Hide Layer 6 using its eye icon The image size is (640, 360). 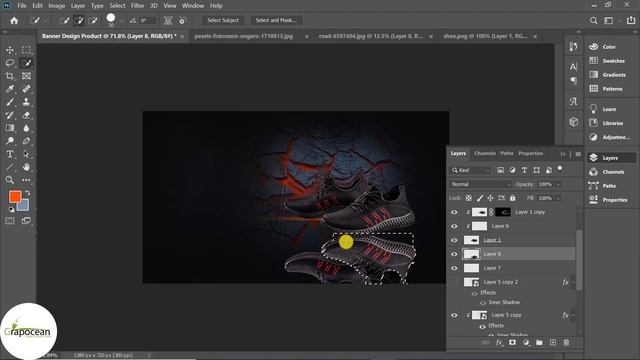454,226
